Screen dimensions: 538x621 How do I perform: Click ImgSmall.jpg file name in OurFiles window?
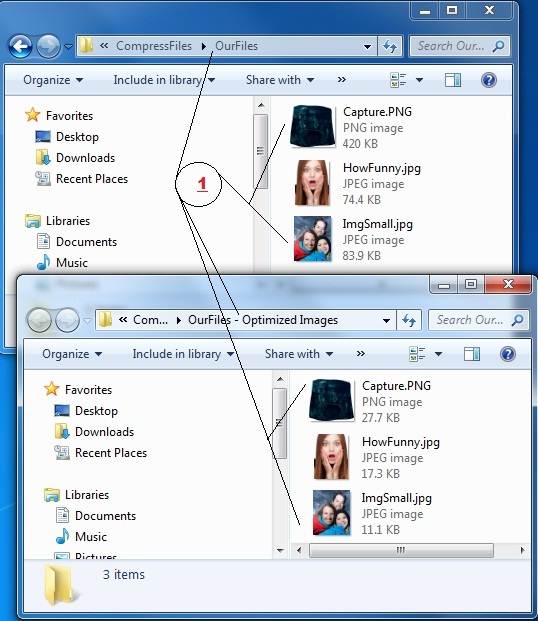point(377,224)
